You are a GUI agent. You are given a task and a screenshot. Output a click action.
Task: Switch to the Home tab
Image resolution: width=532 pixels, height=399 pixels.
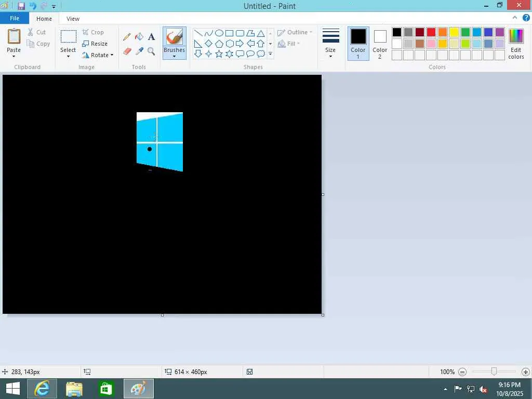[x=44, y=19]
